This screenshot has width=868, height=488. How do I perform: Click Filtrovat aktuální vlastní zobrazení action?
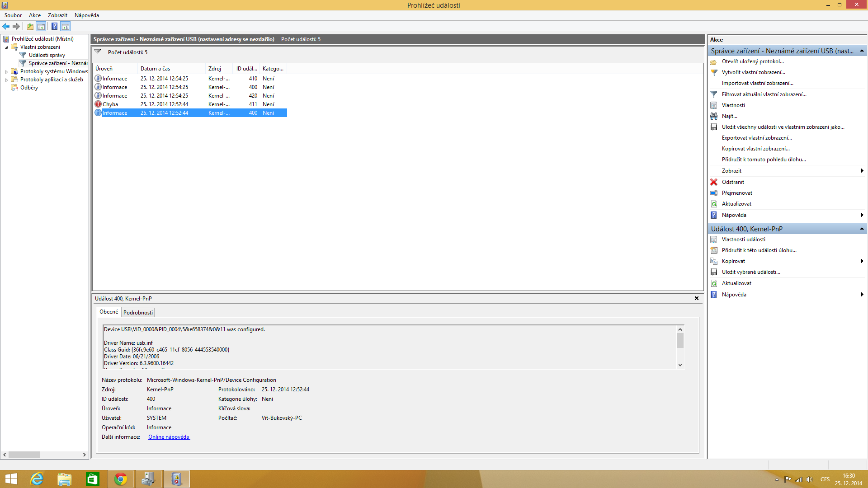(764, 94)
